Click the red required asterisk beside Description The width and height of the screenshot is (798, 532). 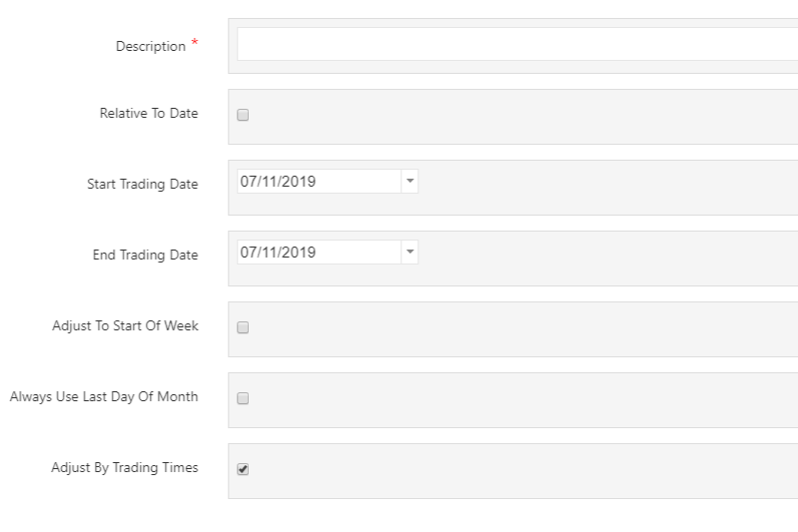[195, 43]
